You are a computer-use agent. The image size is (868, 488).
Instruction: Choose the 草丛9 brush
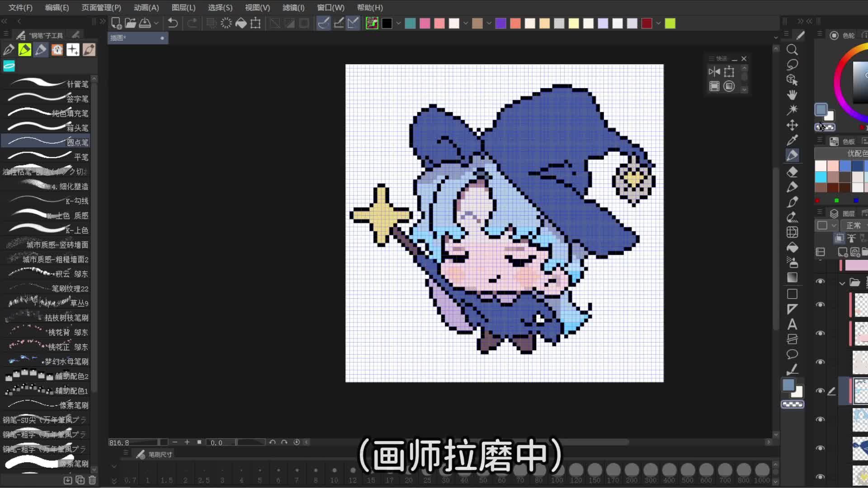[x=46, y=303]
